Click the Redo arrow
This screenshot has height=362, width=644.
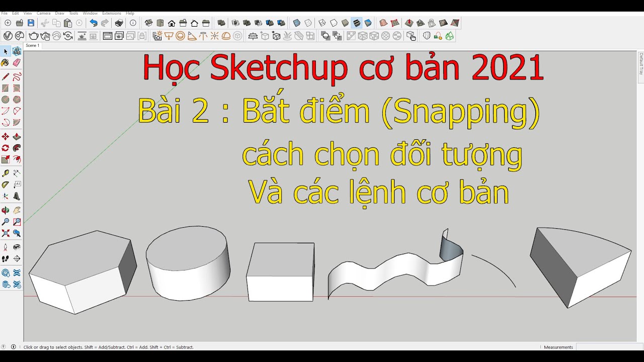pyautogui.click(x=105, y=23)
